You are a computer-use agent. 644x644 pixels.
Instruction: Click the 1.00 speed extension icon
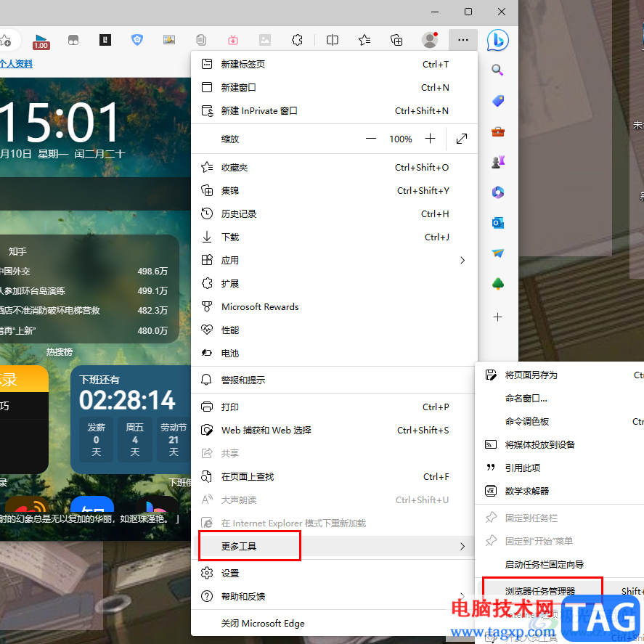41,41
